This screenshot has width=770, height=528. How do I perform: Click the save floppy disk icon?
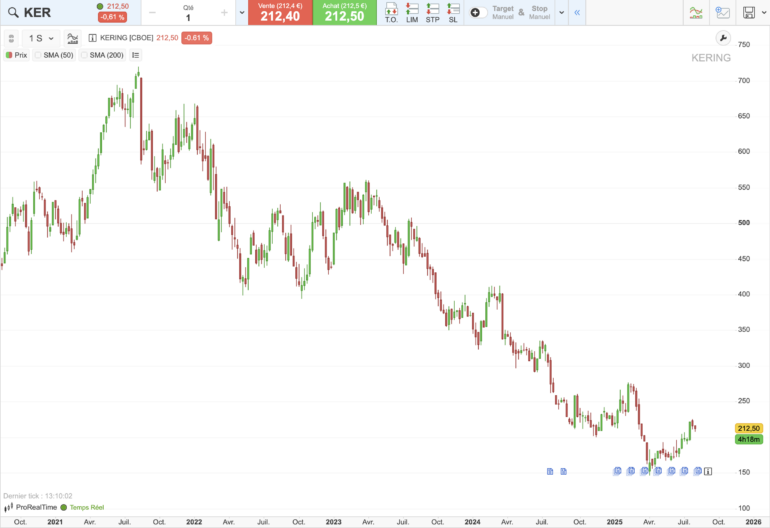(750, 12)
